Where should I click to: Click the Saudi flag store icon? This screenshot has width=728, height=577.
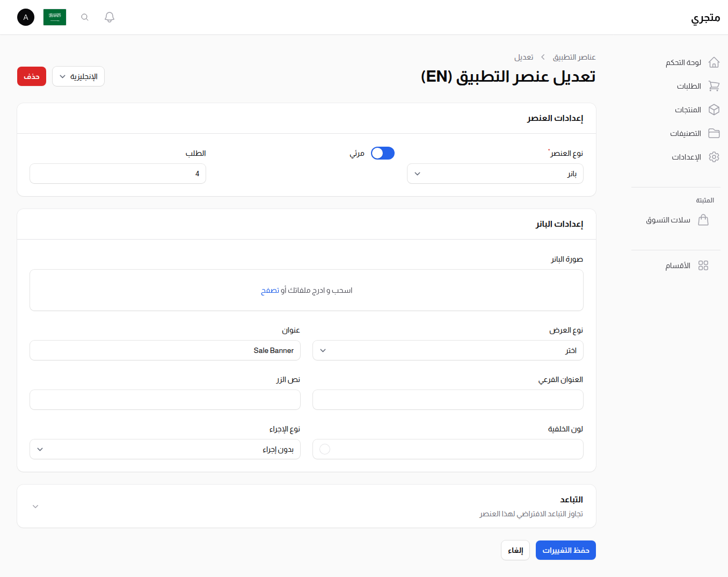coord(54,17)
